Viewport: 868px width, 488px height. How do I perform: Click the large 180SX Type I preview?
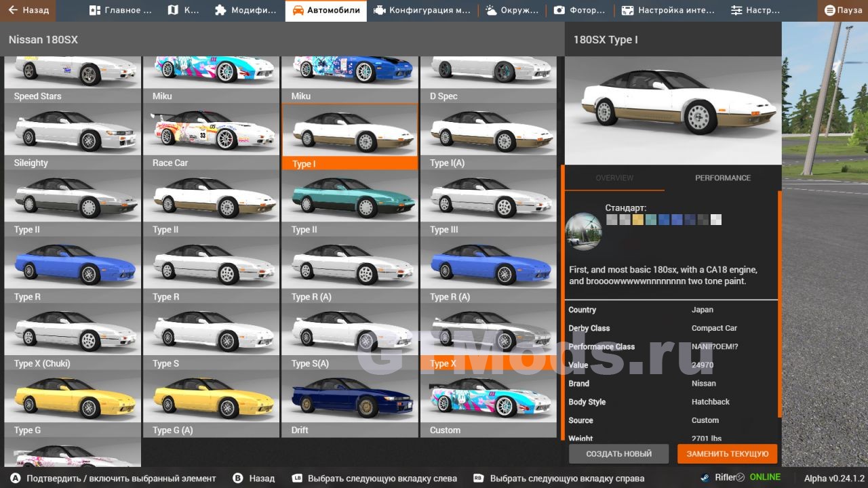click(673, 110)
